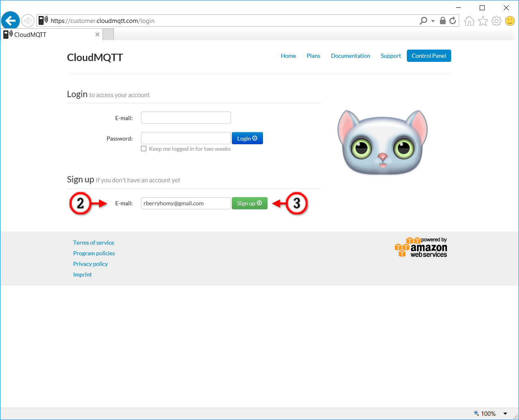This screenshot has width=519, height=420.
Task: Close the CloudMQTT tab
Action: (x=97, y=34)
